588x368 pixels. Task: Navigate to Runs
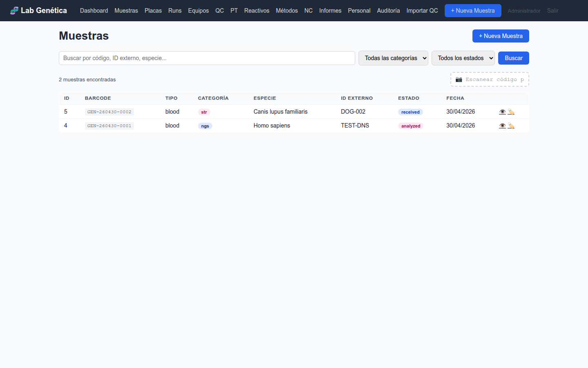175,11
